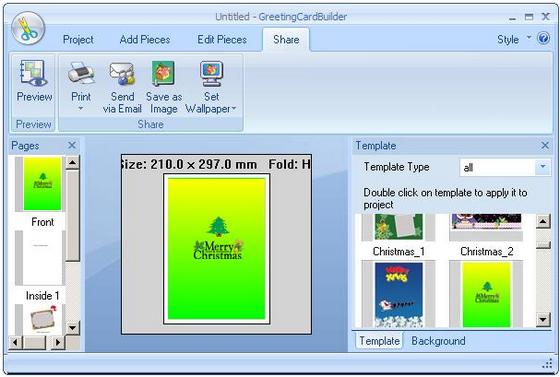Close the Template panel
Screen dimensions: 560x377
click(x=545, y=145)
